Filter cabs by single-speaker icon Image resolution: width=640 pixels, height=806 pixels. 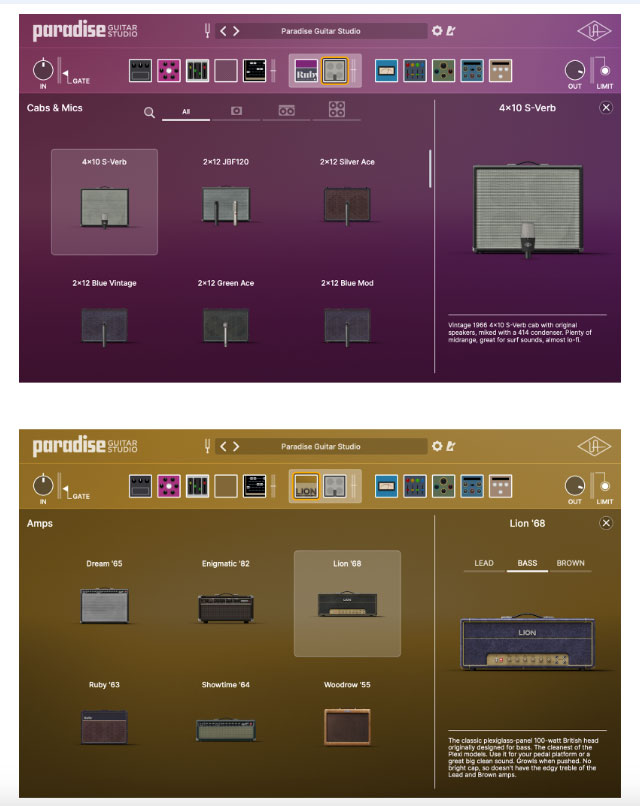click(x=237, y=110)
